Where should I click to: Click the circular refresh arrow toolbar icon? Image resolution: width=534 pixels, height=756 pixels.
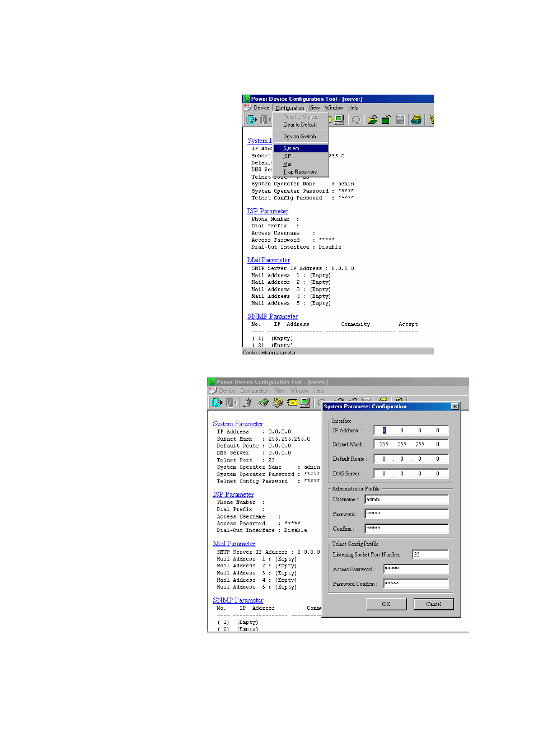[x=356, y=120]
